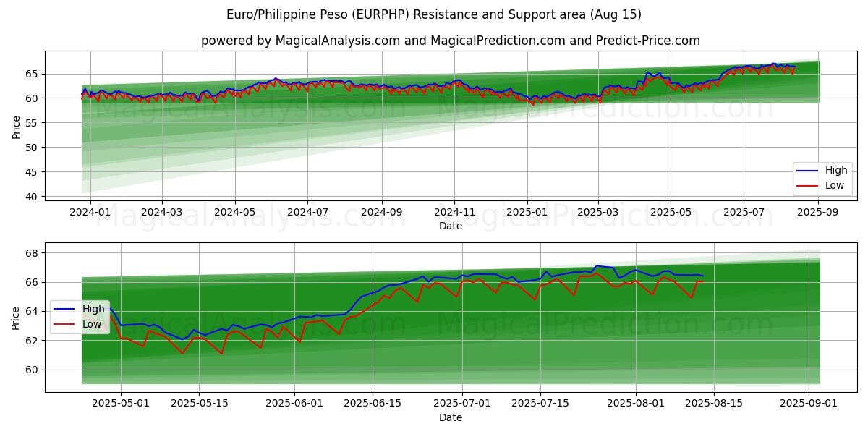This screenshot has height=434, width=868.
Task: Click the 'Date' x-axis label of top chart
Action: click(x=451, y=226)
